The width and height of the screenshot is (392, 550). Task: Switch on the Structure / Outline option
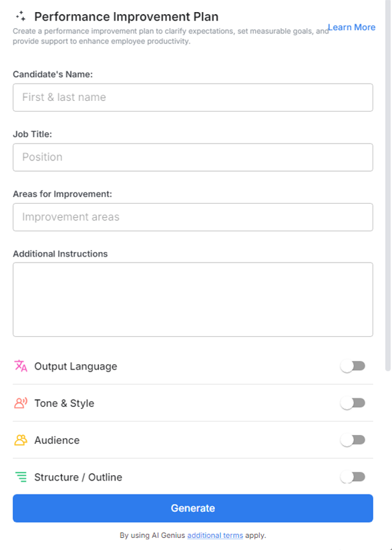point(353,477)
